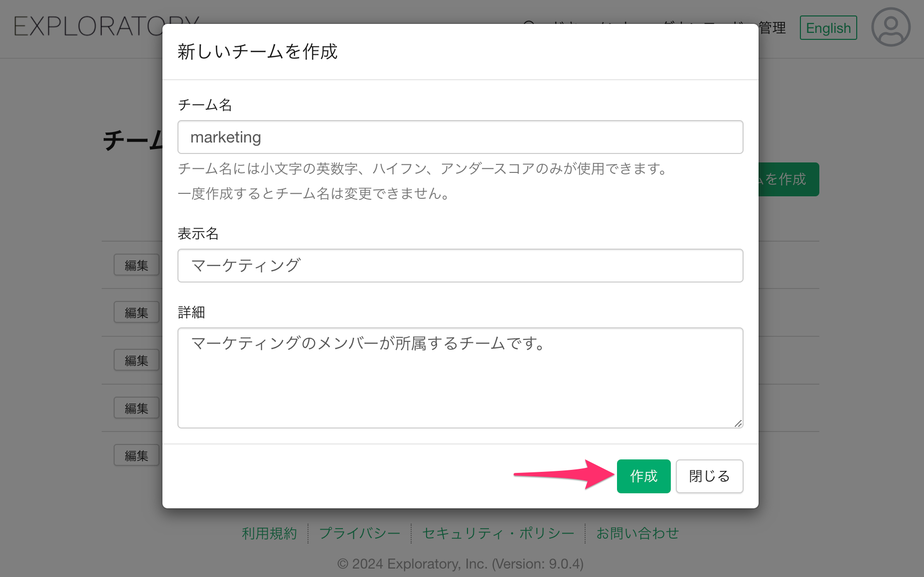
Task: Click the green チームを作成 button behind dialog
Action: [789, 179]
